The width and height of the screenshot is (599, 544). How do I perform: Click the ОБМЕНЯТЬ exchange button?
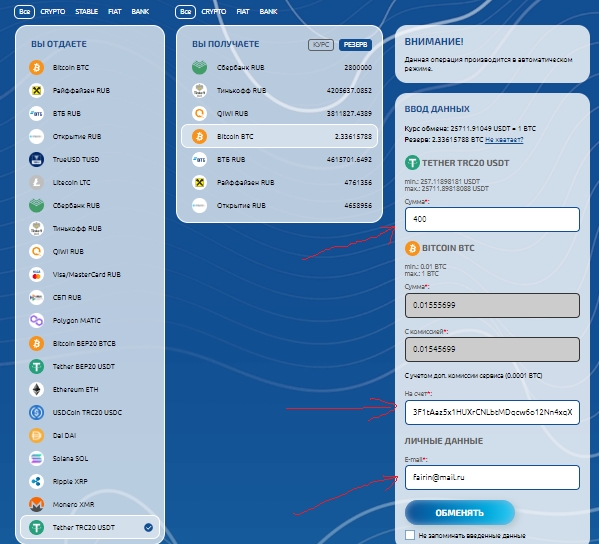click(460, 513)
